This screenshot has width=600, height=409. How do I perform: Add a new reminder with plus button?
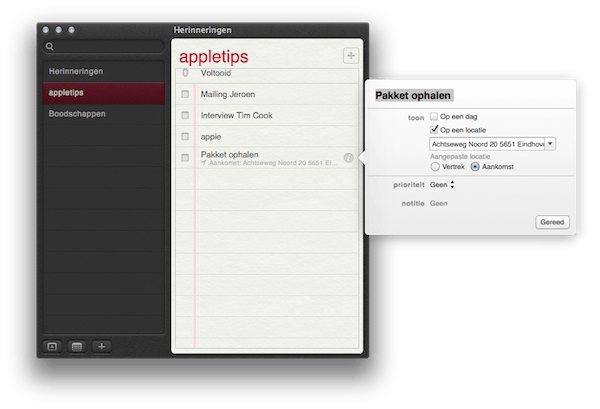[x=351, y=56]
